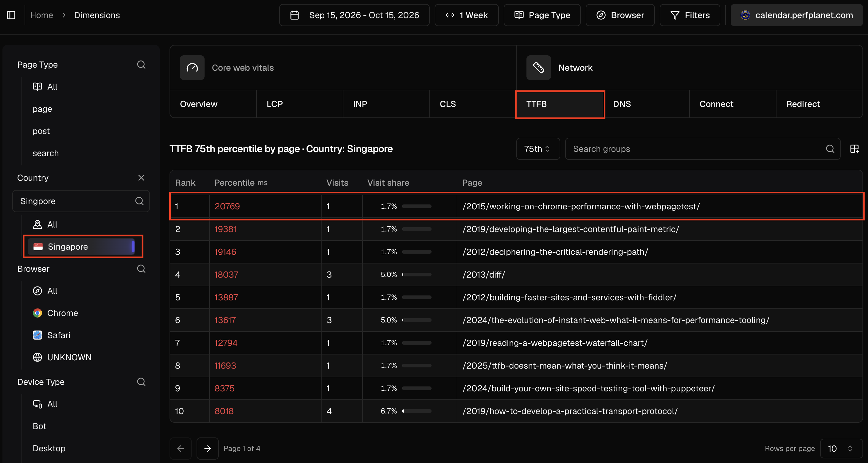This screenshot has width=868, height=463.
Task: Click the Country search input with Singpore
Action: pos(81,201)
